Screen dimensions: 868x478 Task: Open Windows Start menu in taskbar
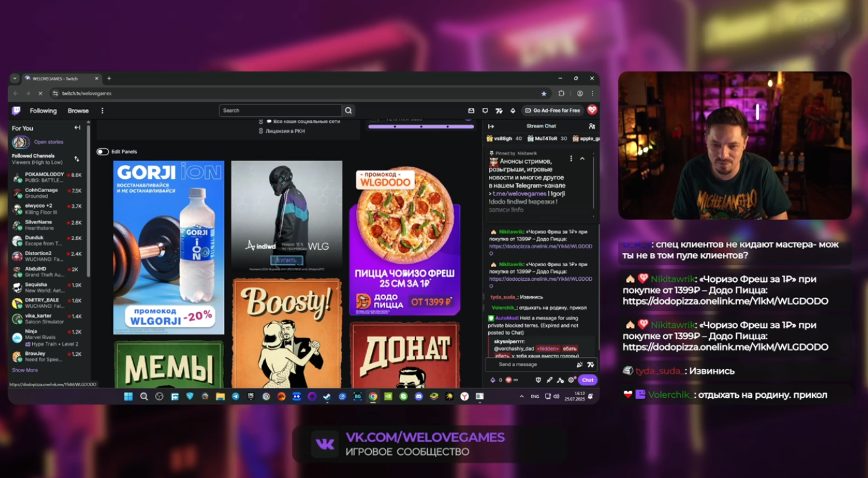[128, 396]
